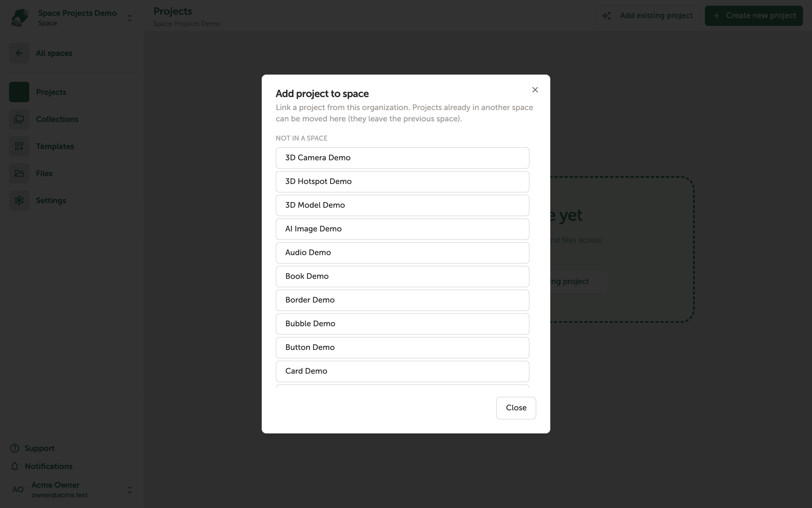The width and height of the screenshot is (812, 508).
Task: Pick the 3D Model Demo project
Action: click(x=402, y=205)
